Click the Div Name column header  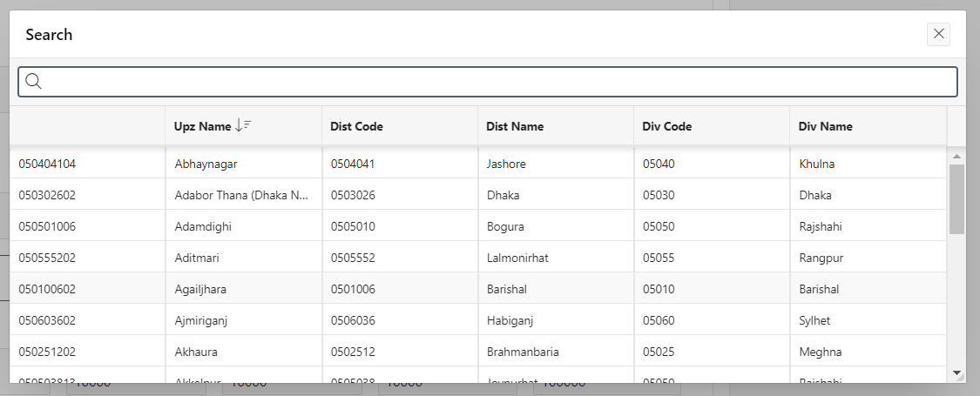point(825,126)
